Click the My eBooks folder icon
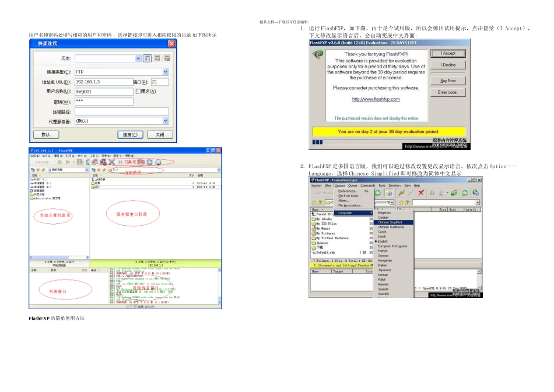Viewport: 554px width, 392px height. 314,219
